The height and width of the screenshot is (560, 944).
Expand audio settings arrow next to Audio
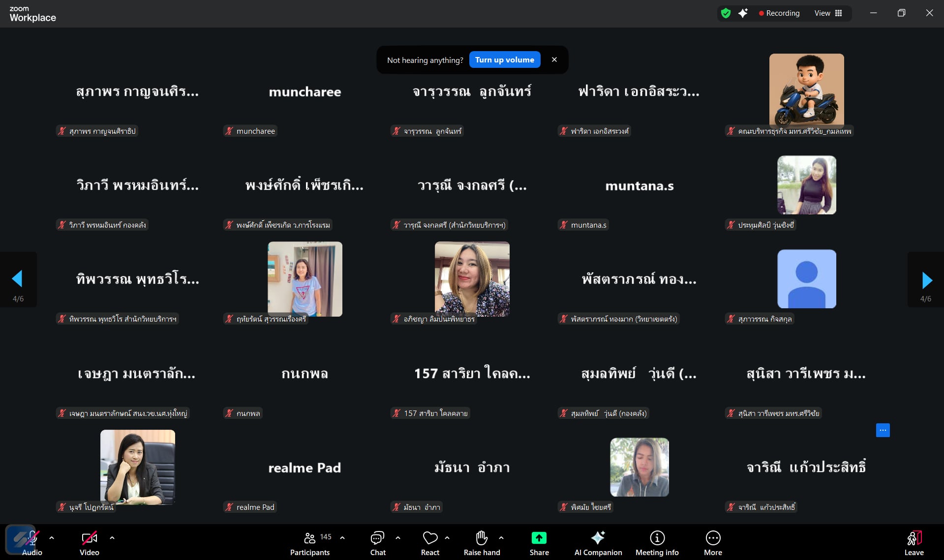52,538
